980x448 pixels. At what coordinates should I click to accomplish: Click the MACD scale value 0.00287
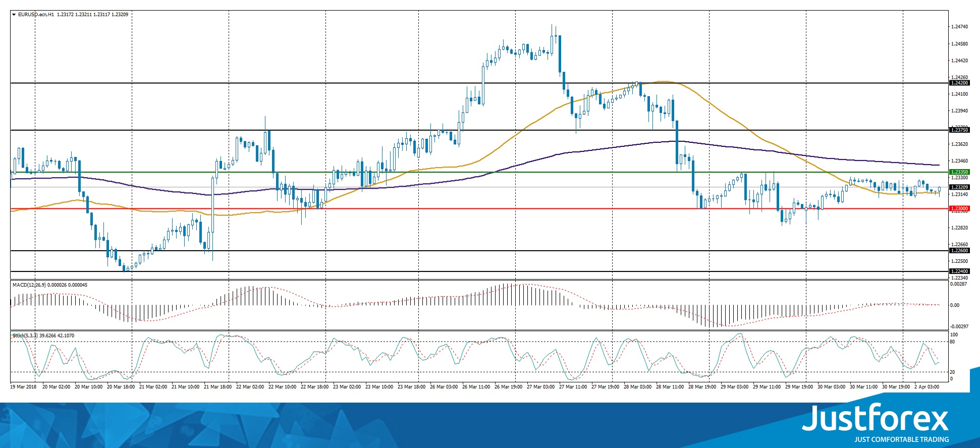(x=958, y=285)
